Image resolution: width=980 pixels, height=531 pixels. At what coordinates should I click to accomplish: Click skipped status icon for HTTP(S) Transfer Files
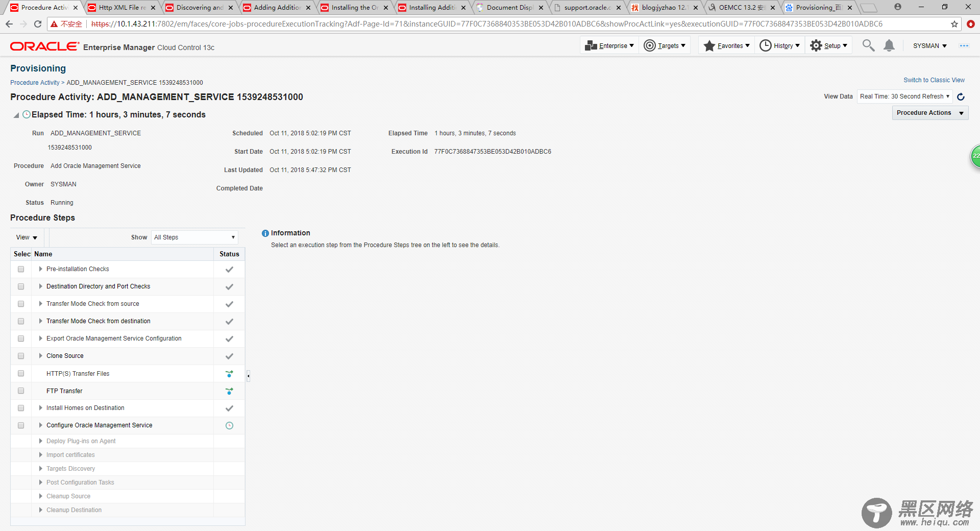click(x=230, y=374)
